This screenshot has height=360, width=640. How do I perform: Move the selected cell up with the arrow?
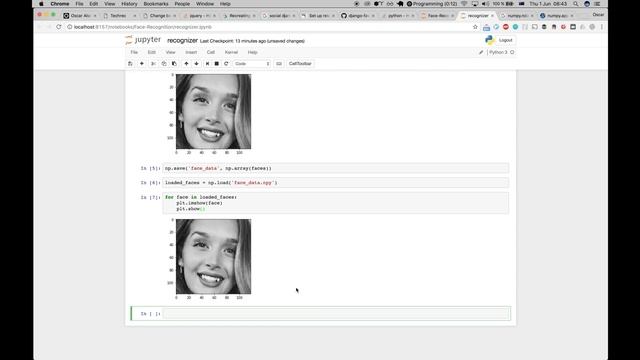(186, 64)
